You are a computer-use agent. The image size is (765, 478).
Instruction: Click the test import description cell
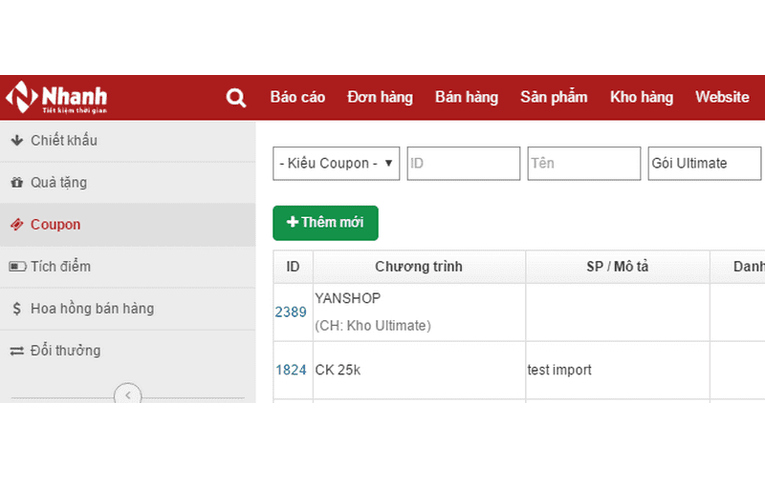(618, 370)
